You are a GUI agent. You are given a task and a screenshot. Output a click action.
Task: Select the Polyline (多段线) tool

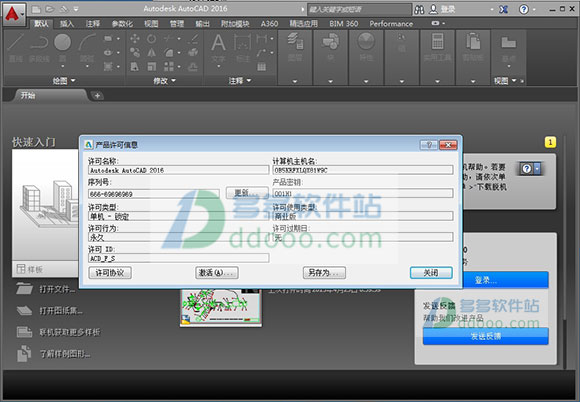[x=39, y=47]
